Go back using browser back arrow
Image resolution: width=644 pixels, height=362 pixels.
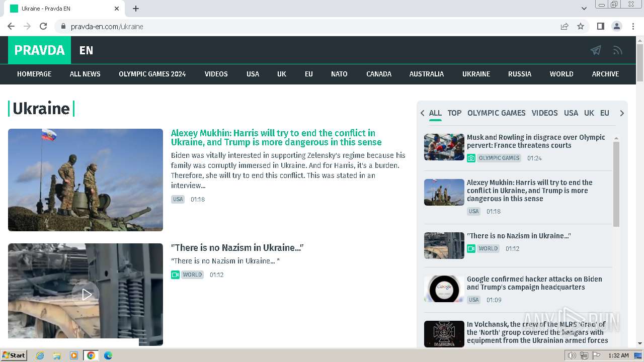(11, 26)
